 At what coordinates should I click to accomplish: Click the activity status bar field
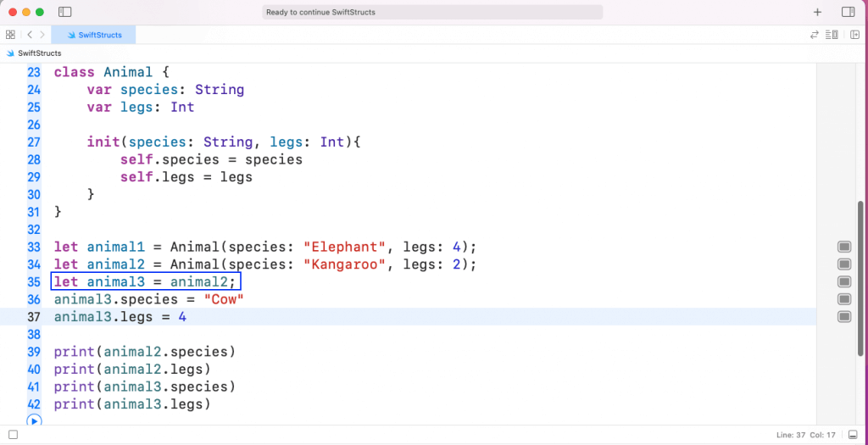click(x=432, y=12)
